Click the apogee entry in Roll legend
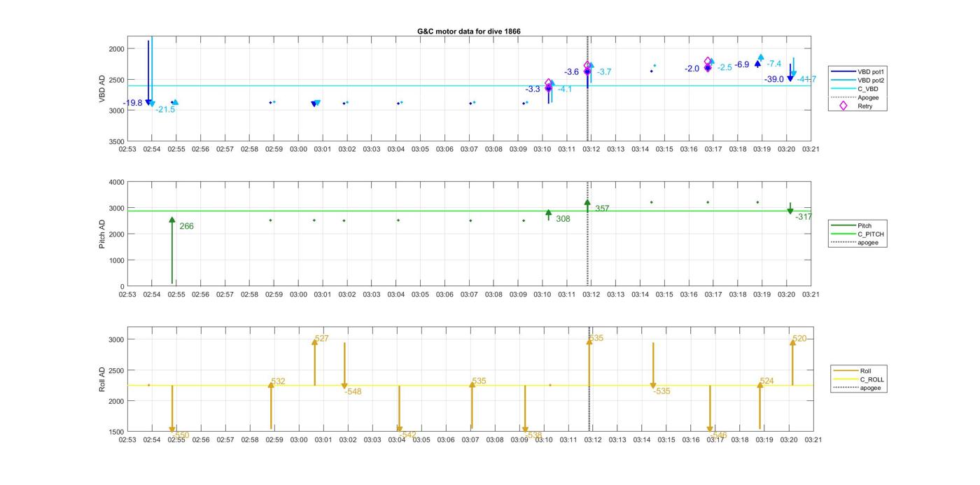Viewport: 980px width, 485px height. [858, 388]
